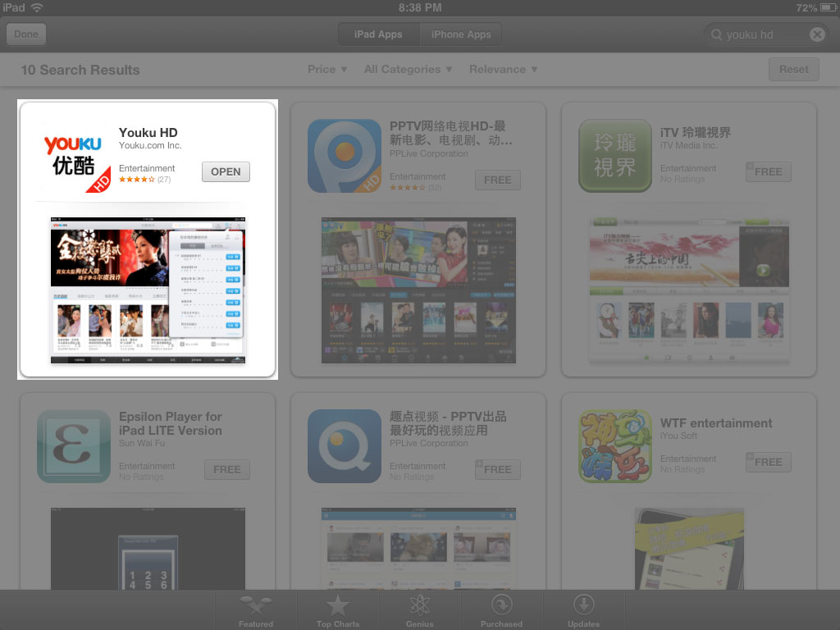Open the iTV app screenshot preview
The width and height of the screenshot is (840, 630).
pos(689,290)
